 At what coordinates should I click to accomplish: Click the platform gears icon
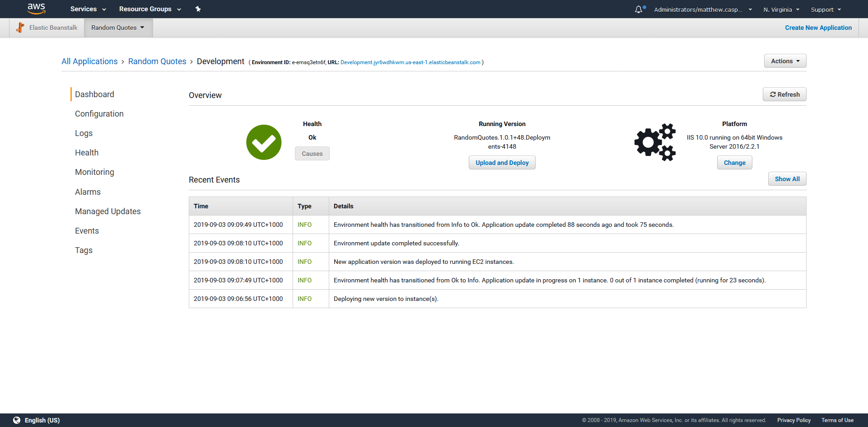click(x=655, y=142)
